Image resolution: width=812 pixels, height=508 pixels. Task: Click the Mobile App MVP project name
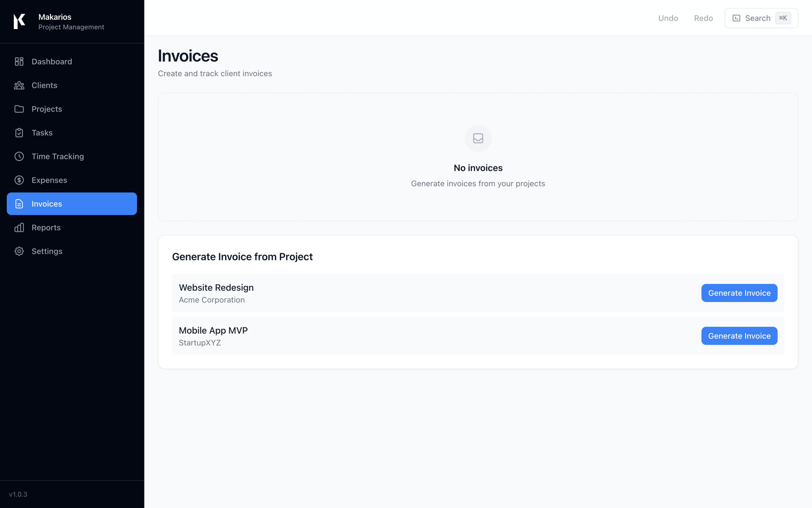pos(213,330)
